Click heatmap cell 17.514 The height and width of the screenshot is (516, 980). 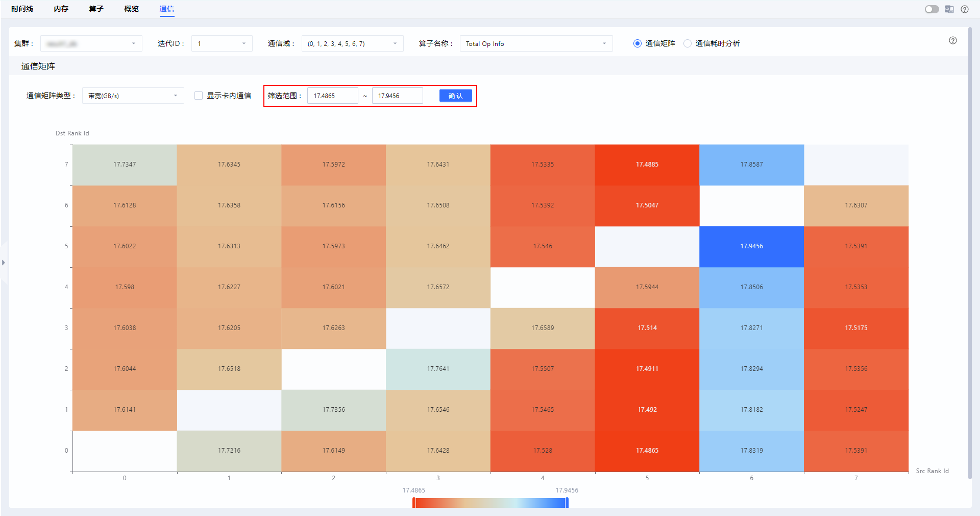647,328
